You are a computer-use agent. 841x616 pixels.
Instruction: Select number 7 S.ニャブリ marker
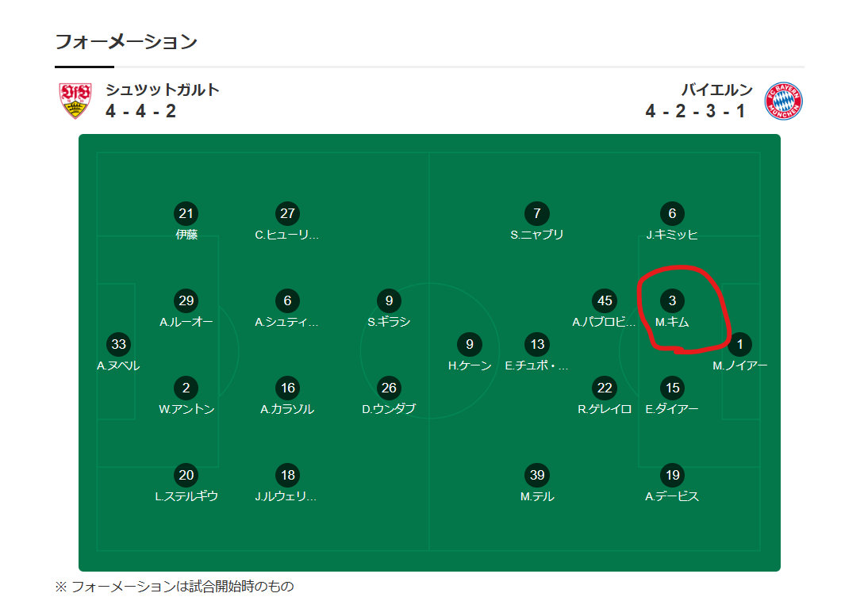click(537, 213)
